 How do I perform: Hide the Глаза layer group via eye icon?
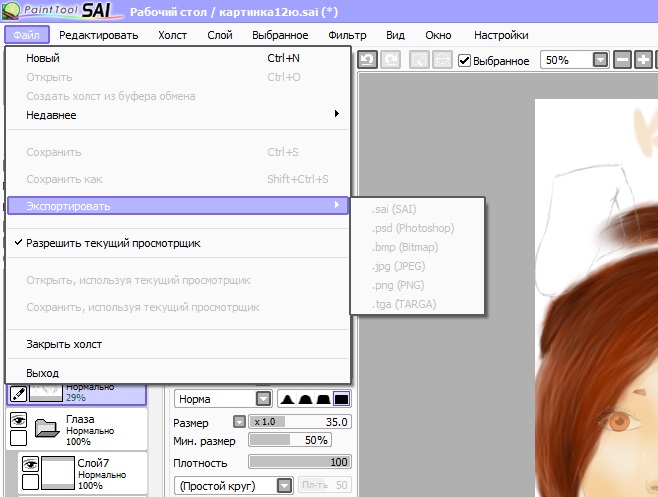[18, 420]
